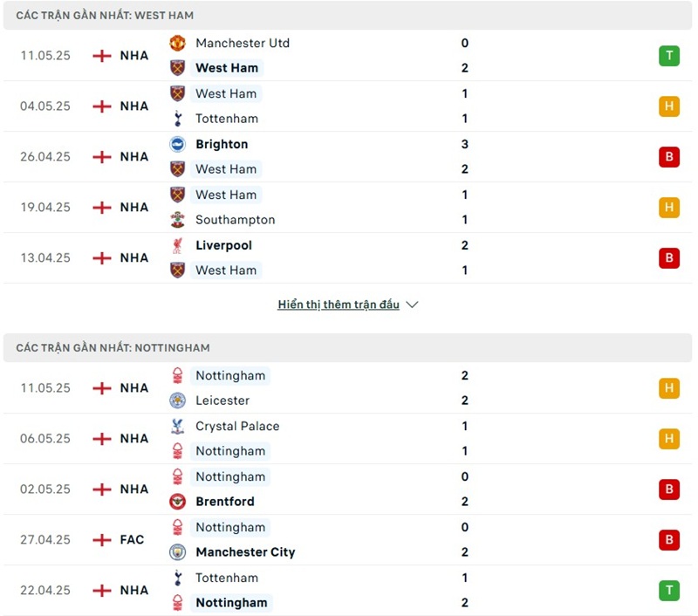Screen dimensions: 698x616
Task: Click red B badge for Brighton match
Action: [x=669, y=157]
